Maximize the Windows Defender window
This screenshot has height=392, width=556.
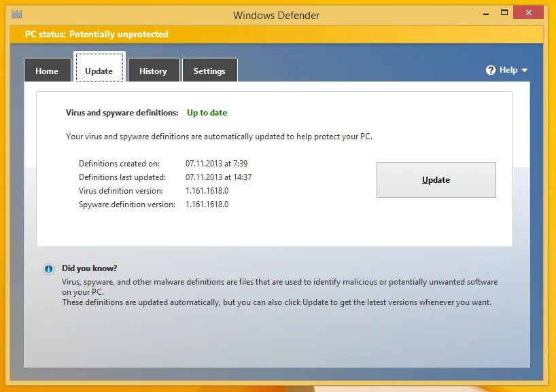click(504, 13)
